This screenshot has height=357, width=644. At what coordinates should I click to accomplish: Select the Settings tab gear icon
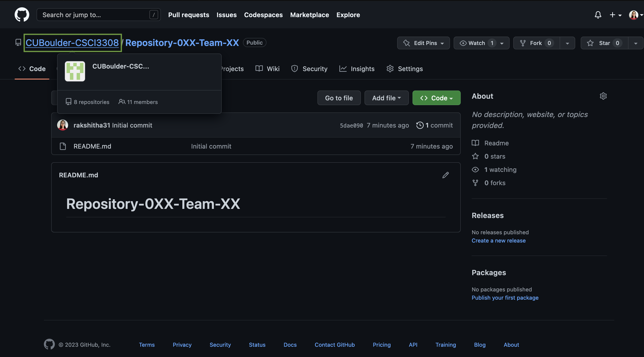pos(390,69)
